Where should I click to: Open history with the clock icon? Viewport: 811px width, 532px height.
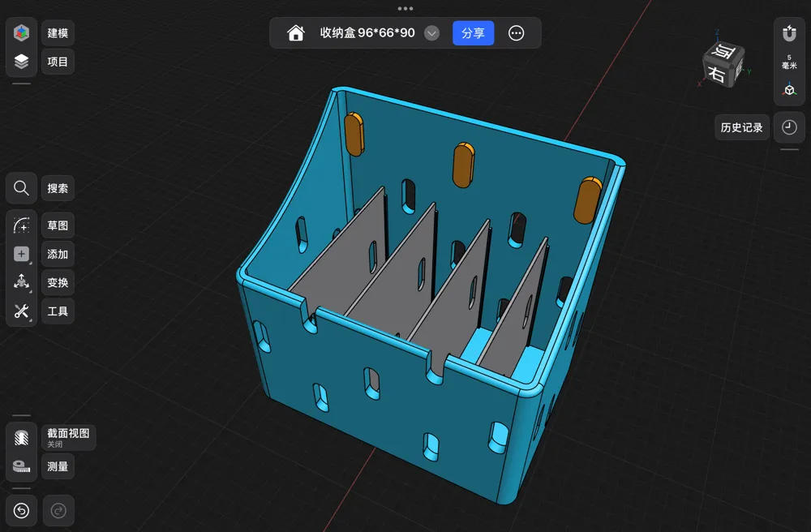pos(789,127)
